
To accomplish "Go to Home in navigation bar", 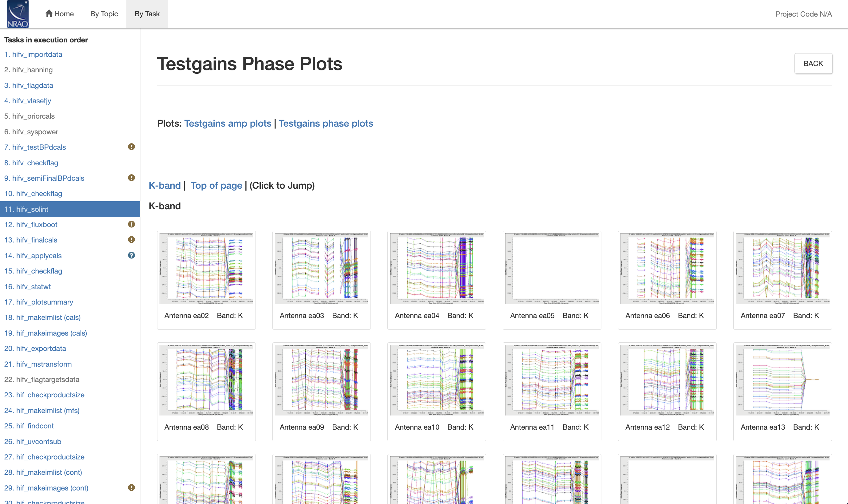I will [59, 14].
